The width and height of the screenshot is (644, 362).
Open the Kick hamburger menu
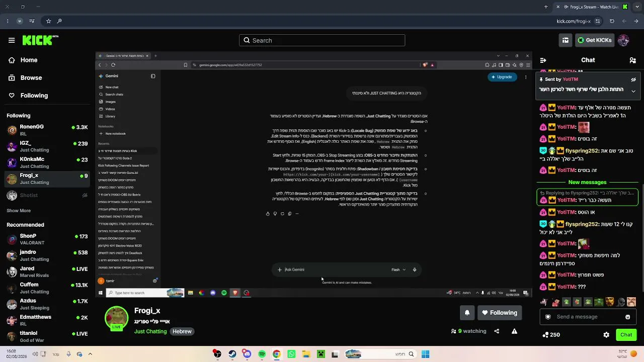tap(12, 40)
